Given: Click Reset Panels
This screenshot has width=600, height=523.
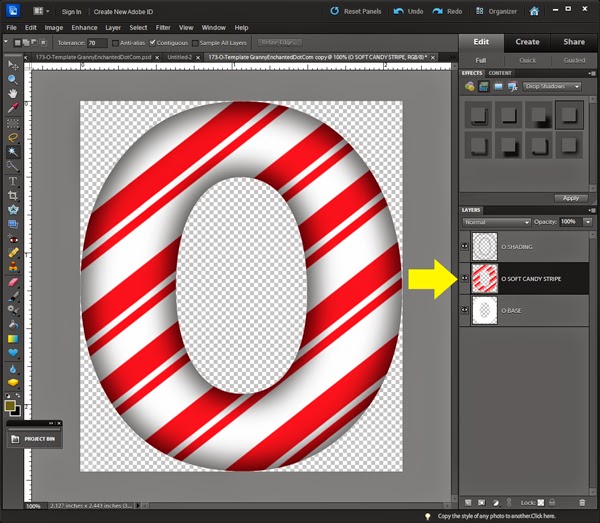Looking at the screenshot, I should [x=356, y=11].
